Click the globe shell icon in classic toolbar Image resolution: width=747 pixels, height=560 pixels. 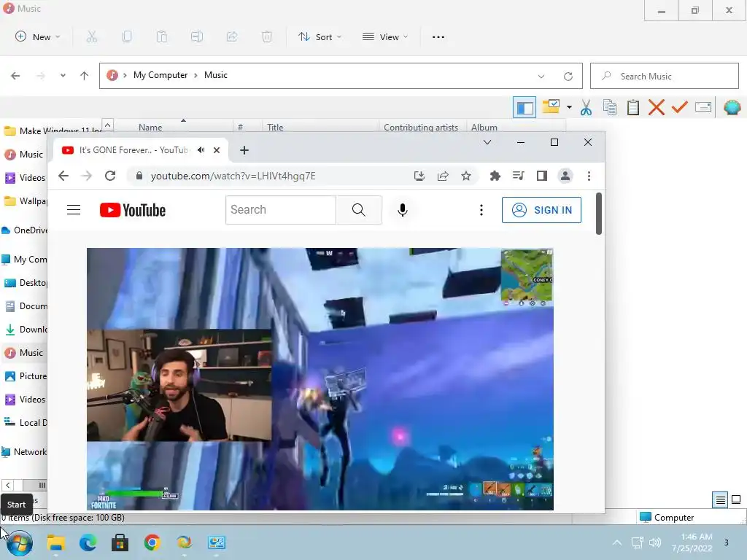[x=732, y=108]
